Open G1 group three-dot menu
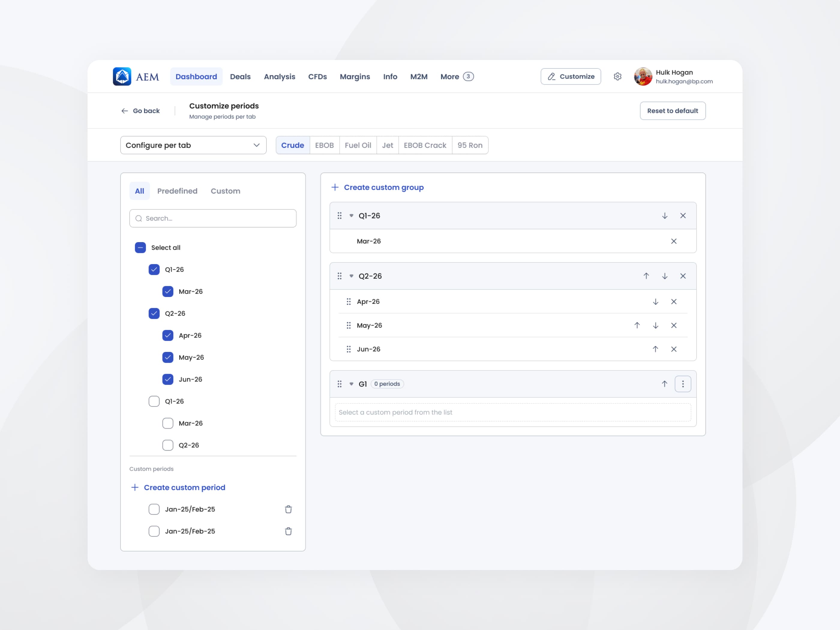Screen dimensions: 840x630 click(x=683, y=384)
